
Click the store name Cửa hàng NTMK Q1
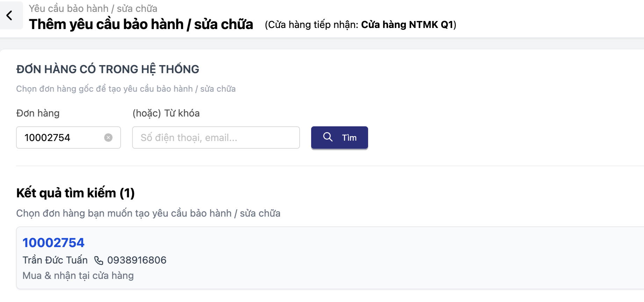point(407,24)
